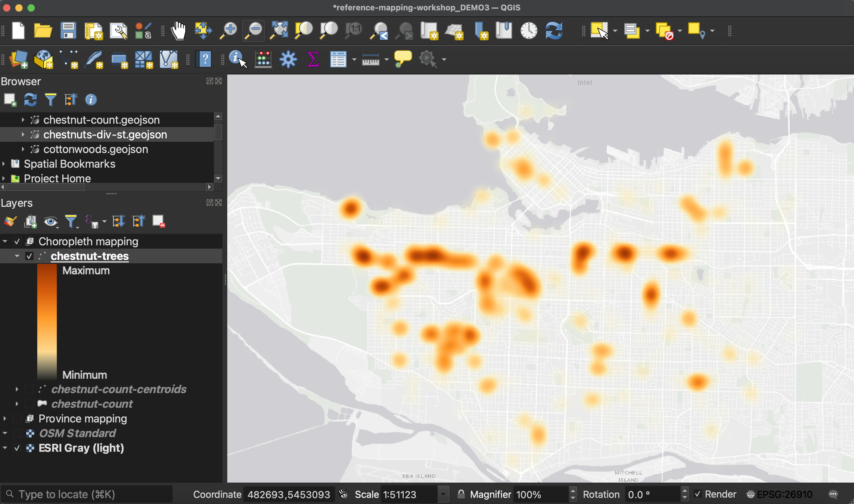Viewport: 854px width, 504px height.
Task: Click the Save Project floppy icon
Action: (x=68, y=31)
